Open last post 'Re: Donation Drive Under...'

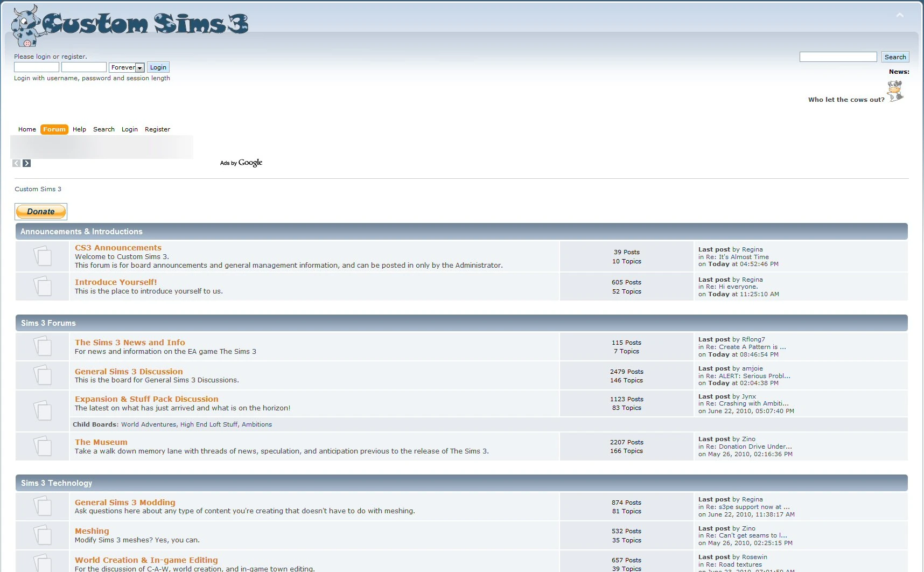pos(749,447)
